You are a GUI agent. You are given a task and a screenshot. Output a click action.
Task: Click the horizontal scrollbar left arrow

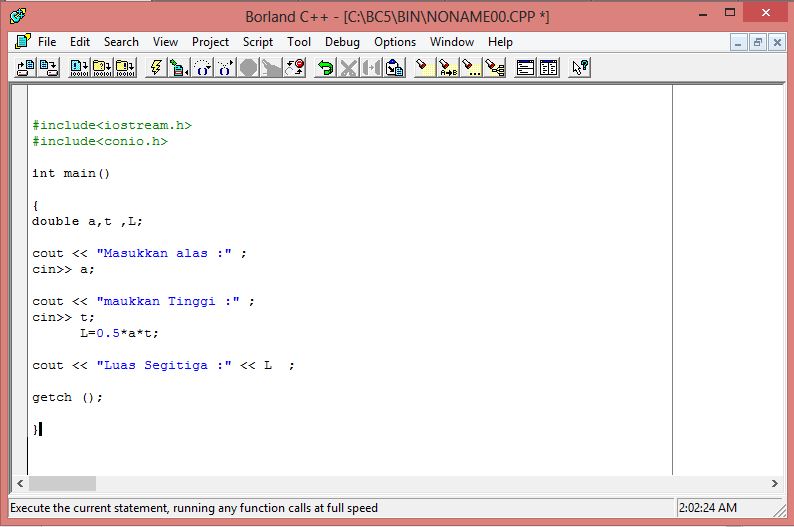click(20, 483)
